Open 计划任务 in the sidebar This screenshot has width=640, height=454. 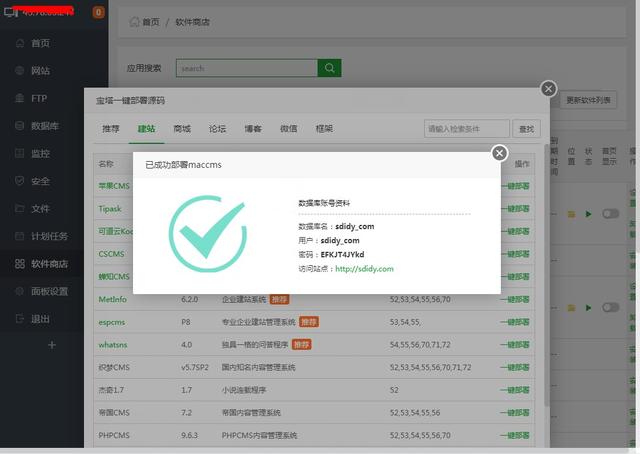[x=48, y=236]
